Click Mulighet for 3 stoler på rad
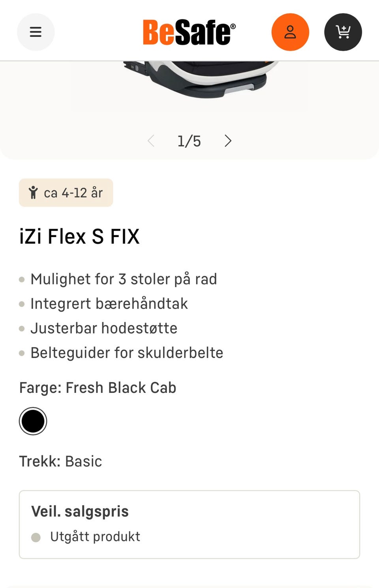Viewport: 379px width, 588px height. click(x=124, y=279)
